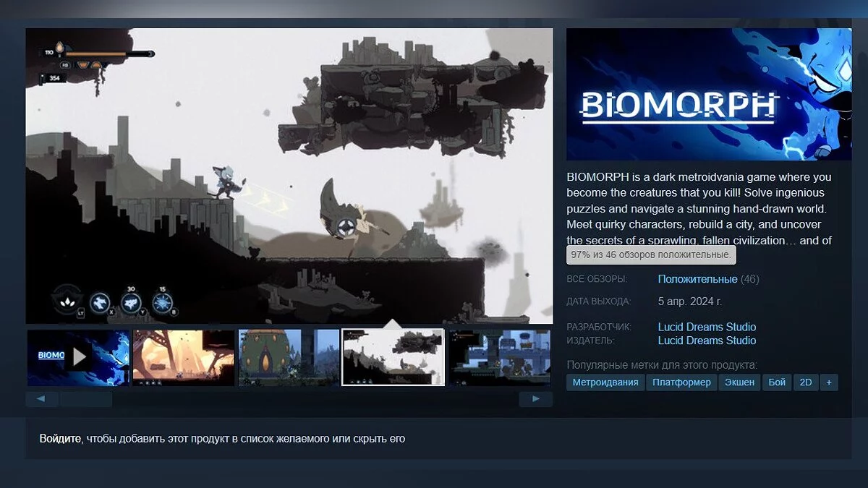Click the ДАТА ВЫХОДА label

pyautogui.click(x=599, y=301)
